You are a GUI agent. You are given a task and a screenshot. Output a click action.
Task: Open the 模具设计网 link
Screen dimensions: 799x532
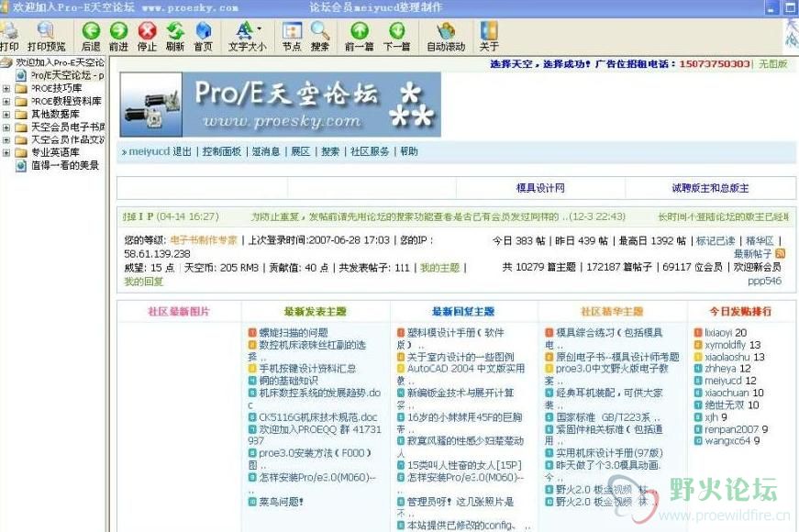pos(540,188)
